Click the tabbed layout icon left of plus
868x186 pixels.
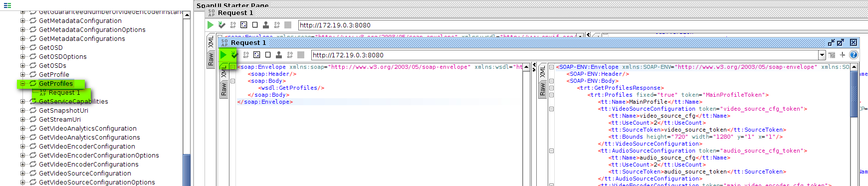coord(832,55)
